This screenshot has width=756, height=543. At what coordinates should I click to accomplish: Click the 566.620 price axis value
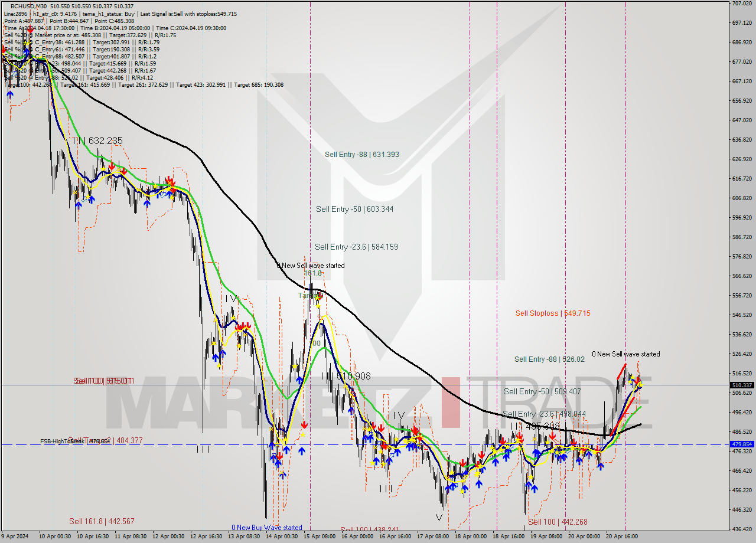(x=741, y=276)
